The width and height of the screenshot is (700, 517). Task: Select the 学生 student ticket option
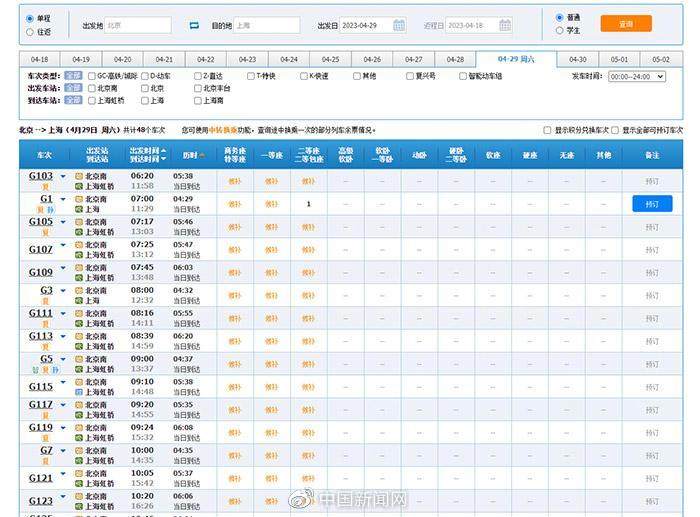point(559,31)
